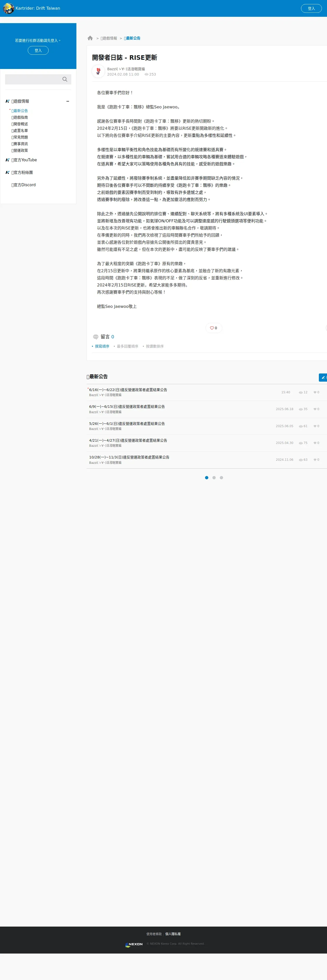This screenshot has width=327, height=980.
Task: Click the magnifier search icon in sidebar
Action: tap(65, 79)
